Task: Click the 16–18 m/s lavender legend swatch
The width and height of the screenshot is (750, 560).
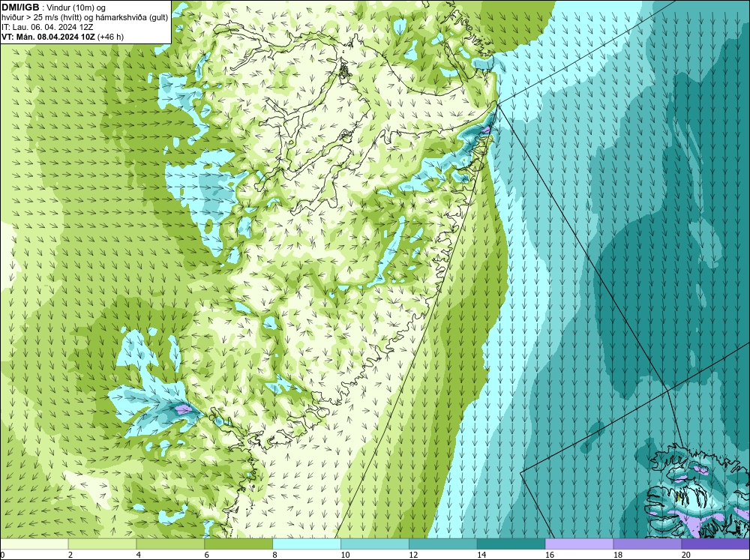Action: pyautogui.click(x=579, y=544)
